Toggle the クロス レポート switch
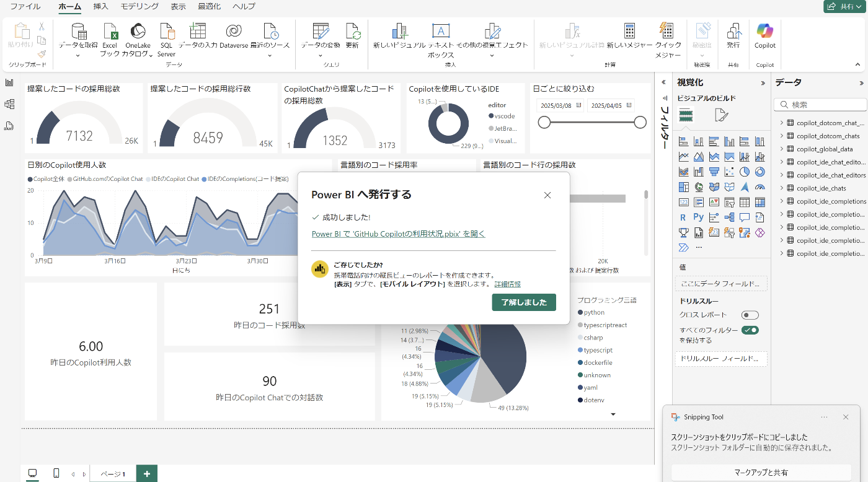The image size is (868, 482). 750,315
